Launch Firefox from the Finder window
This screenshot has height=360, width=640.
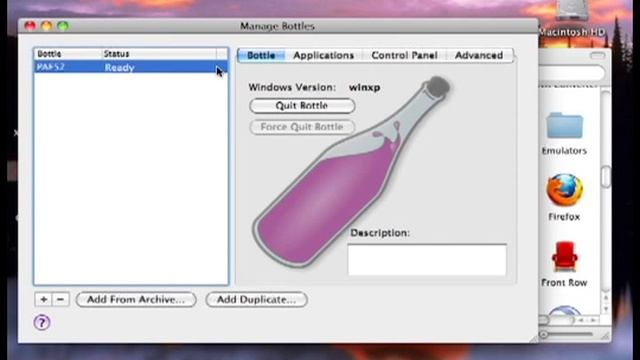[x=564, y=198]
